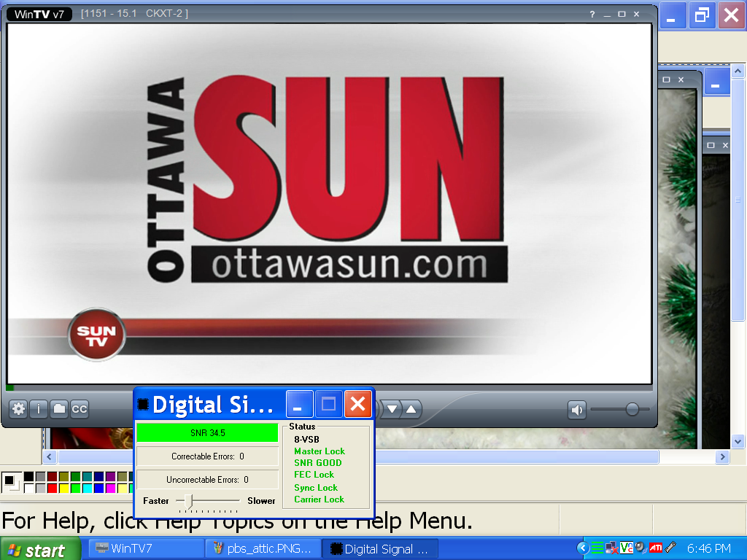Click the speaker tray icon
747x560 pixels.
[640, 548]
